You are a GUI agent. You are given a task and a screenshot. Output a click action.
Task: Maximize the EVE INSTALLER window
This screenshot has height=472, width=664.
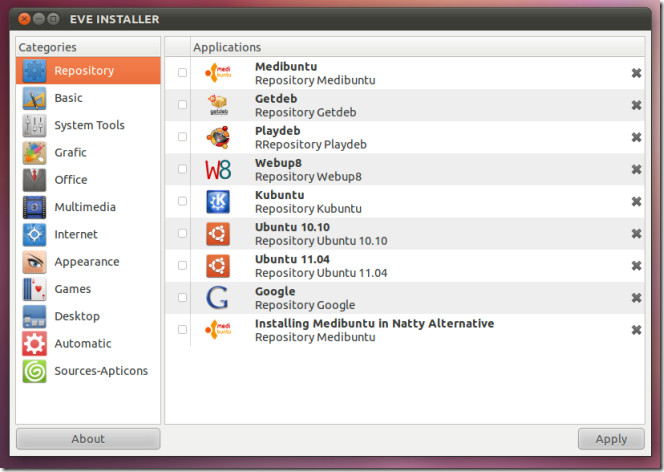tap(53, 19)
